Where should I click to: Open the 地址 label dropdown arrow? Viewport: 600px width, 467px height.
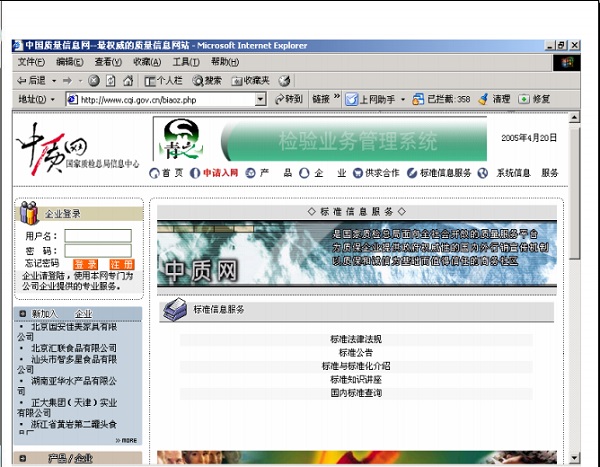click(53, 100)
